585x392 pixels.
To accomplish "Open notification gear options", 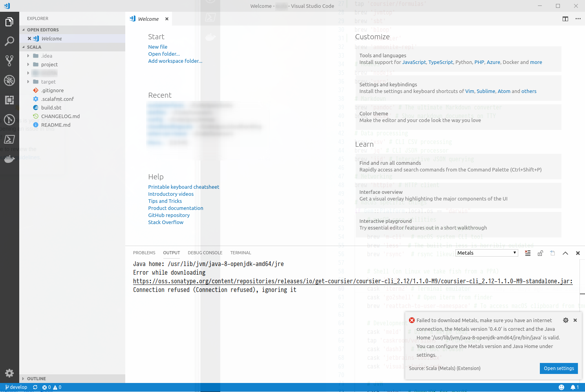I will click(566, 320).
